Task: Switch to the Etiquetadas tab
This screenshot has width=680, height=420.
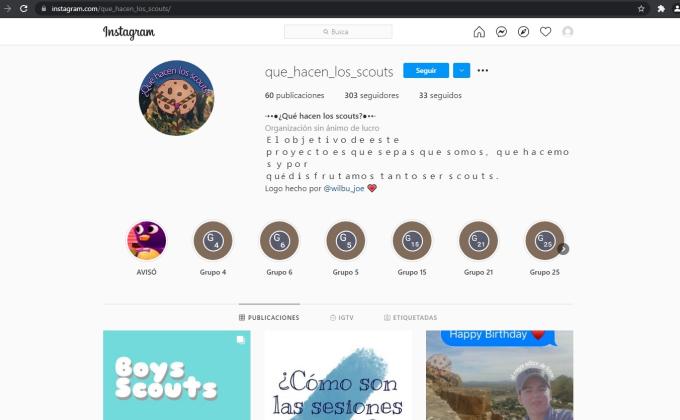Action: point(410,317)
